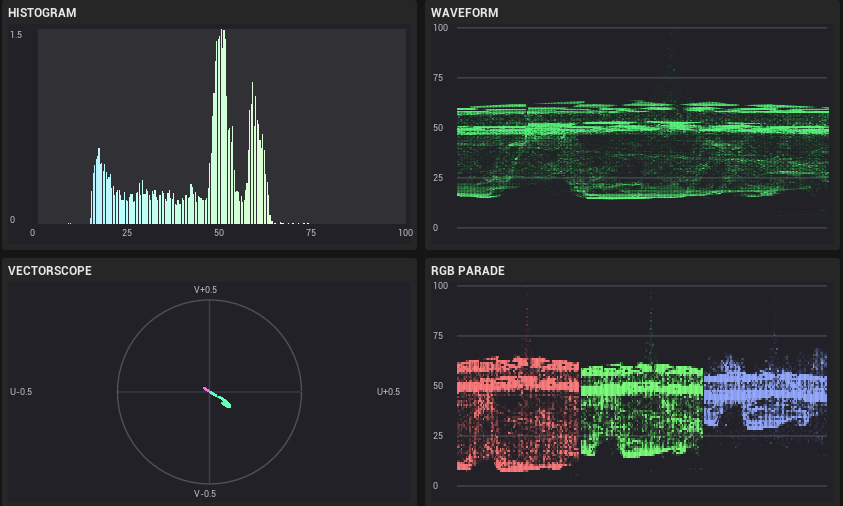Click the tallest histogram peak near 50
The image size is (843, 506).
point(222,126)
